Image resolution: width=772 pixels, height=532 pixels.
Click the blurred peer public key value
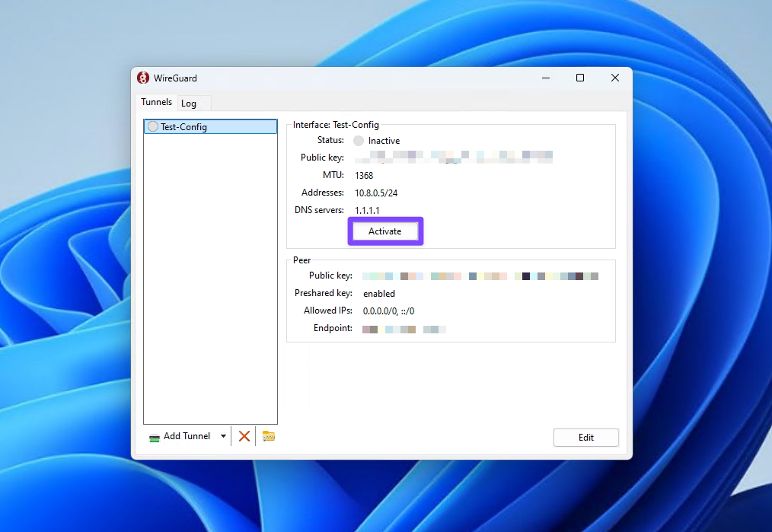tap(480, 276)
